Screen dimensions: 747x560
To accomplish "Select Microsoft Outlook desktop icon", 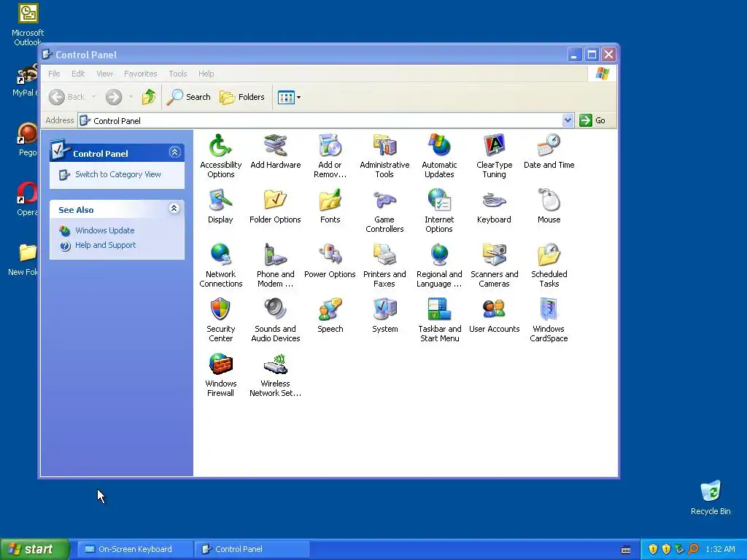I will click(x=28, y=25).
